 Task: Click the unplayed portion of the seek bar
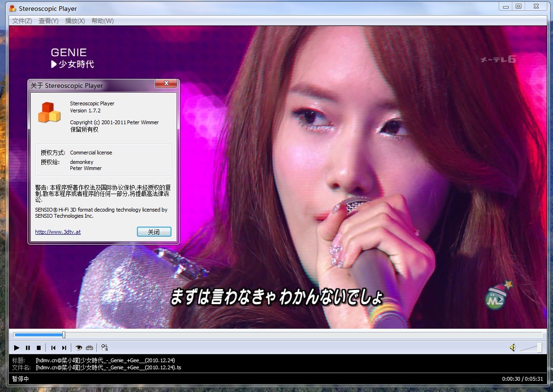304,334
